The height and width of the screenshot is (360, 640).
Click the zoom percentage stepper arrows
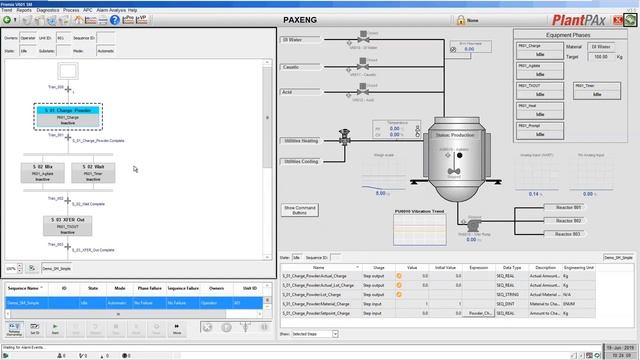tap(20, 268)
